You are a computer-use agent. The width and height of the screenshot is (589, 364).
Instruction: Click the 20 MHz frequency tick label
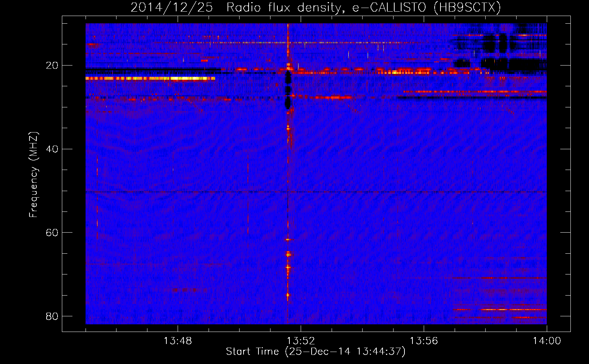coord(52,66)
